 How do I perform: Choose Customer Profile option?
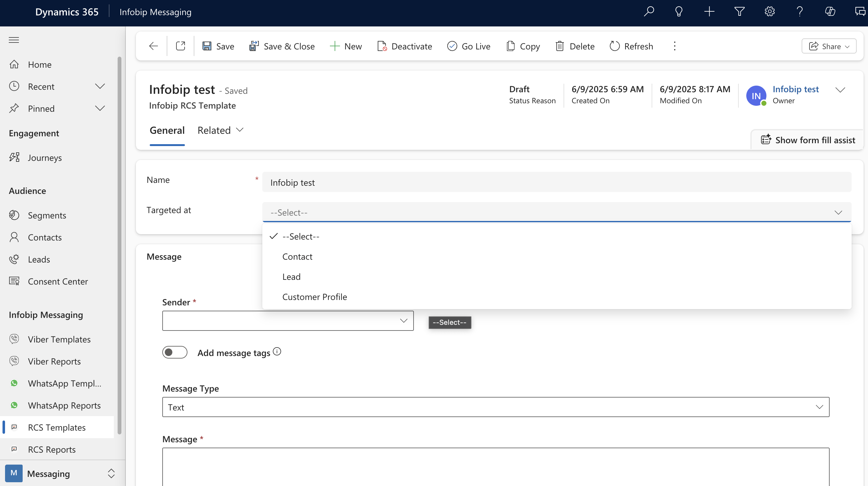(557, 297)
